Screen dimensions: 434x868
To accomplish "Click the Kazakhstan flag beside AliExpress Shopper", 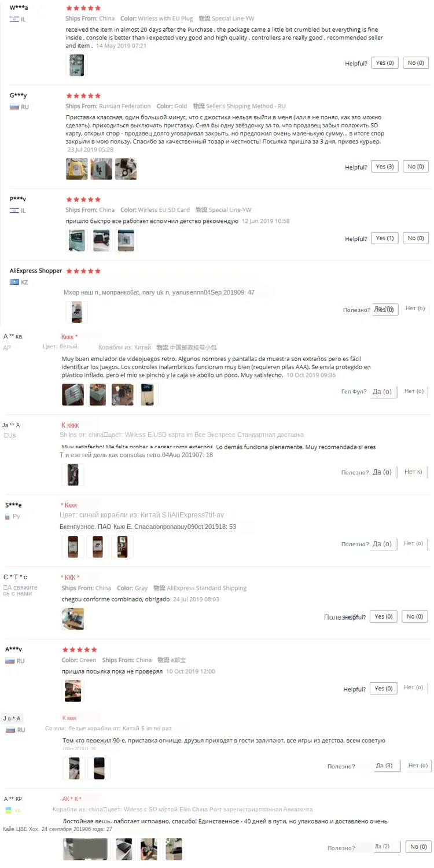I will [x=14, y=282].
